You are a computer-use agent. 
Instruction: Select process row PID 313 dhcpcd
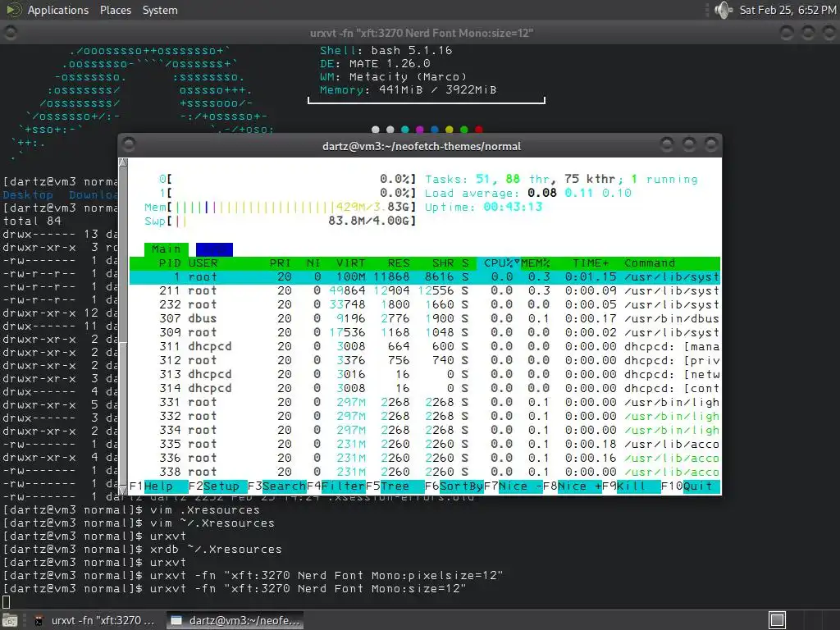coord(424,374)
